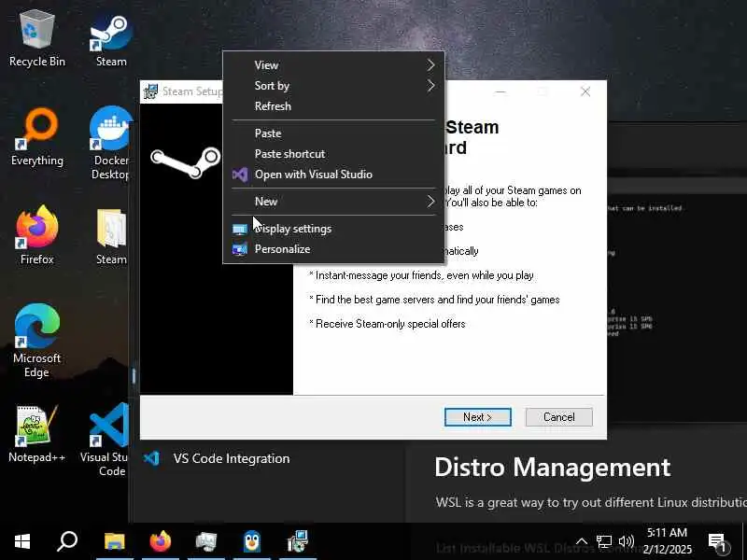Switch to Firefox in the taskbar
Image resolution: width=747 pixels, height=560 pixels.
point(161,541)
